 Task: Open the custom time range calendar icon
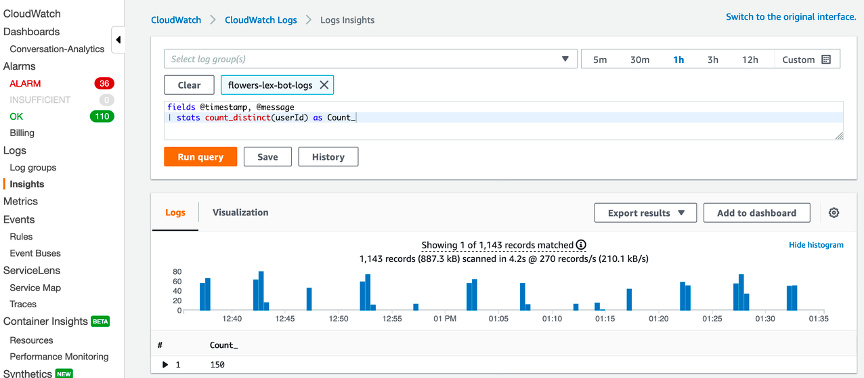click(x=826, y=60)
